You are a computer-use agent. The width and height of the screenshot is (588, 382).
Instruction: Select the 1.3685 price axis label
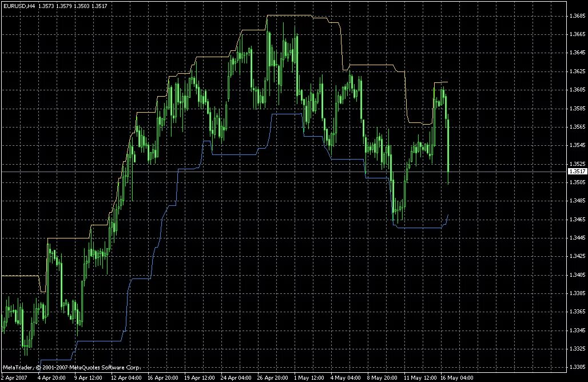click(577, 16)
